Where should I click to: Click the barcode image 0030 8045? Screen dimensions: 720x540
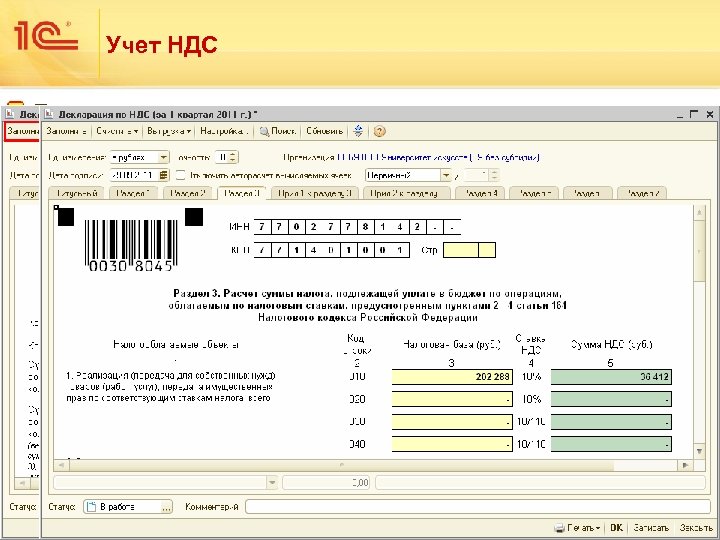[x=131, y=245]
